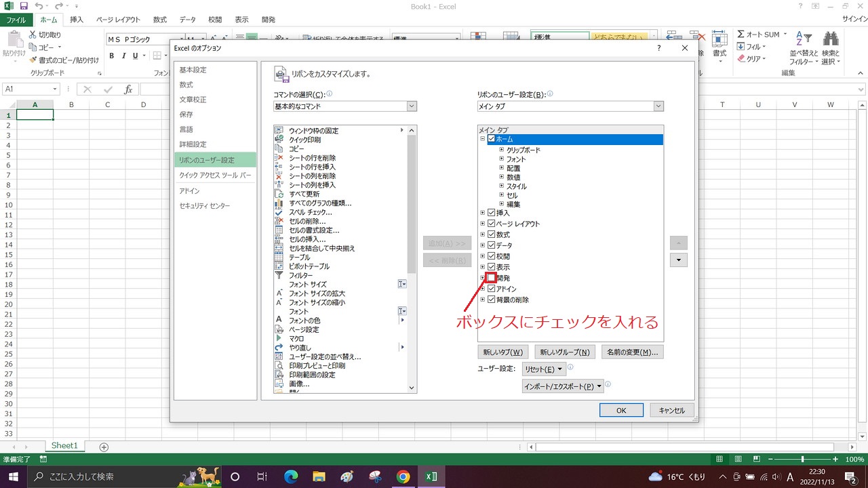Viewport: 868px width, 488px height.
Task: Expand the Insert (挿入) tree node
Action: [483, 213]
